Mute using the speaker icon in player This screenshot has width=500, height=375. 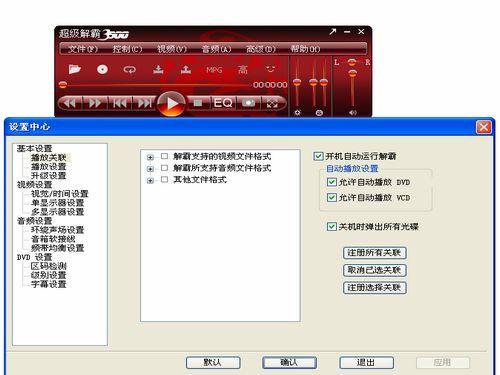point(353,113)
